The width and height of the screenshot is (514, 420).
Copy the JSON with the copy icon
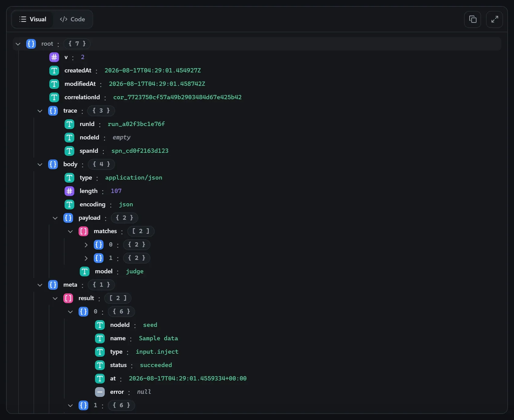[473, 19]
